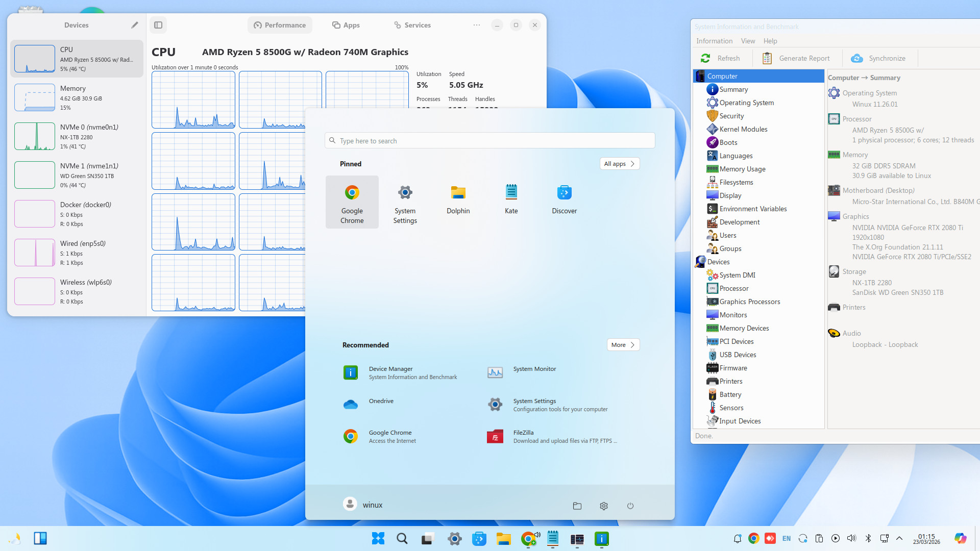Screen dimensions: 980x551
Task: Select Graphics Processors in the sidebar
Action: point(749,302)
